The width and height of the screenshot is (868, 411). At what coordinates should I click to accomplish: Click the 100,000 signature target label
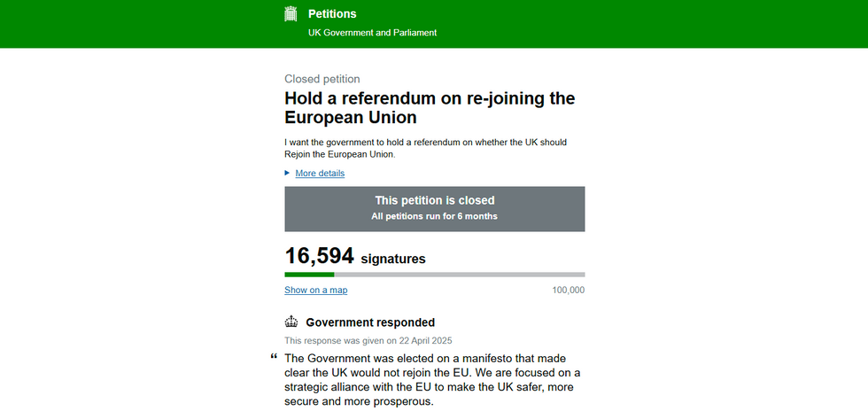pos(568,290)
